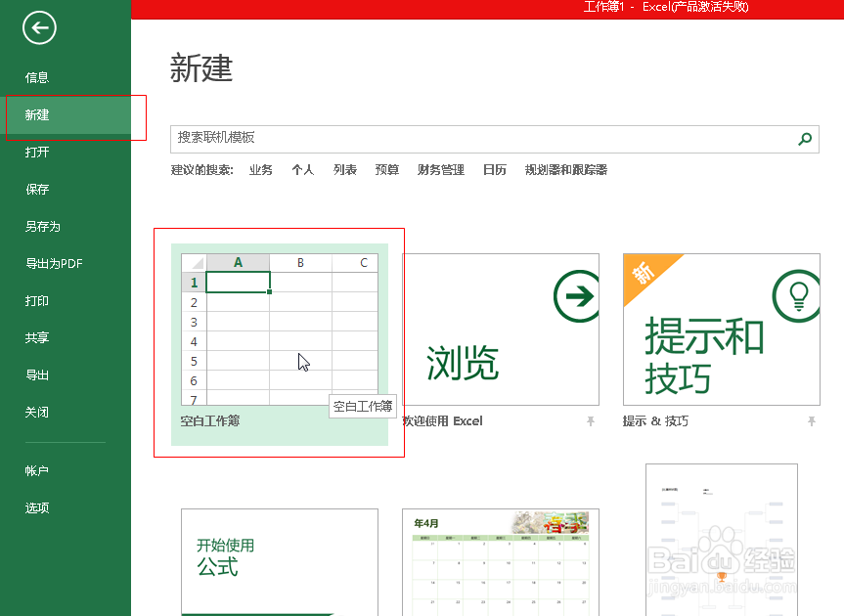Screen dimensions: 844x616
Task: Pin the 欢迎使用 Excel template
Action: click(x=591, y=421)
